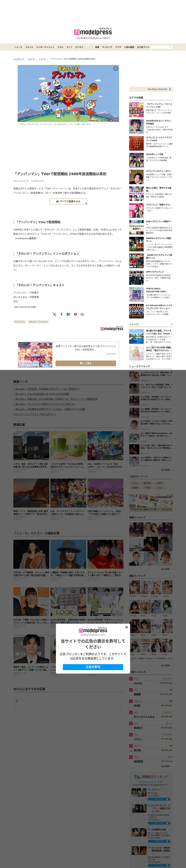Viewport: 186px width, 868px height.
Task: Open GPP×モデルプレス feature
Action: pos(151,278)
